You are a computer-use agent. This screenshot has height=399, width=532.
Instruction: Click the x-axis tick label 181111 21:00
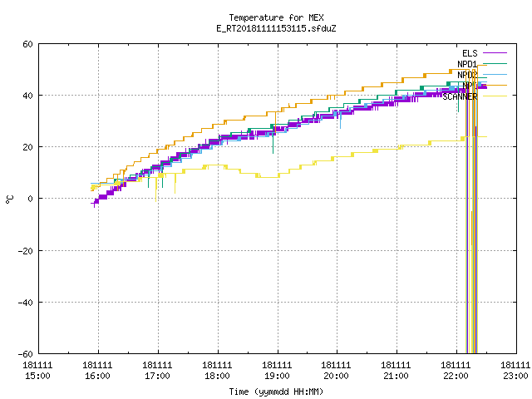coord(396,371)
